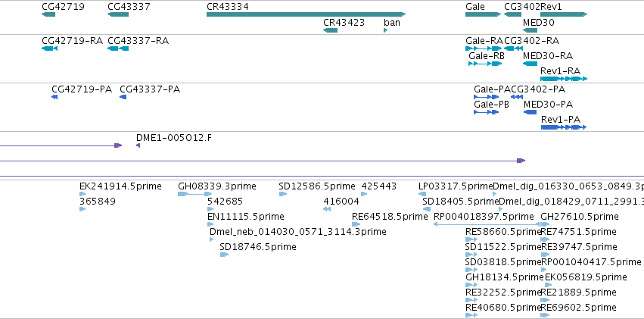644x319 pixels.
Task: Click the SD18405.5prime EST glyph
Action: (x=426, y=209)
